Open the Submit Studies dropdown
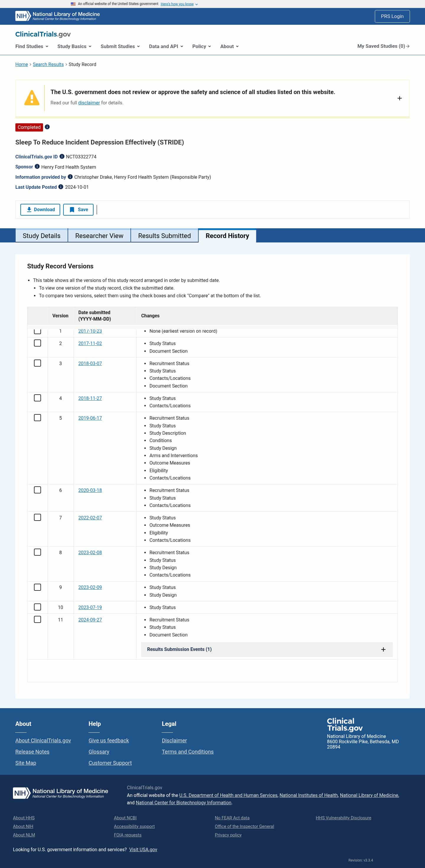This screenshot has width=425, height=868. pyautogui.click(x=120, y=46)
